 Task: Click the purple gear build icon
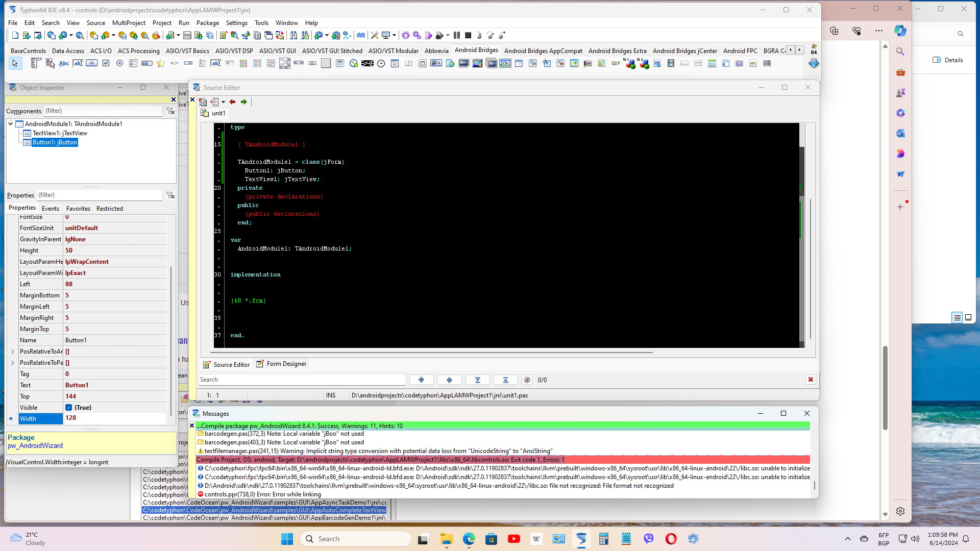click(406, 35)
